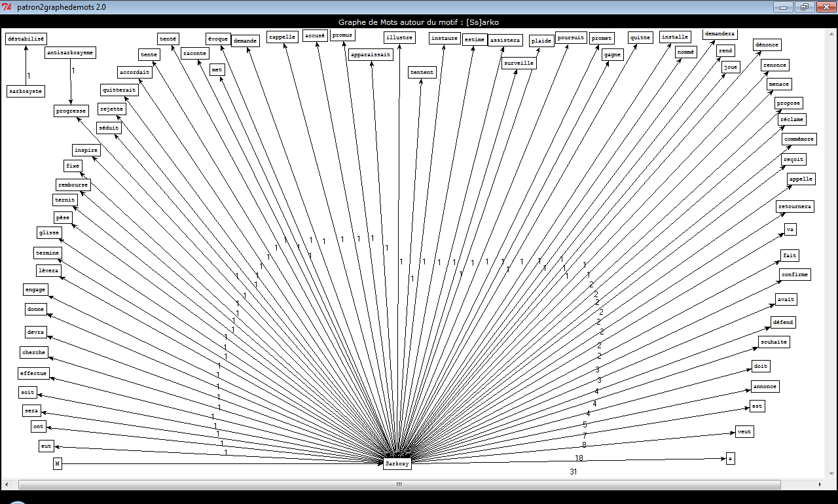Click the 'gagne' word box
Image resolution: width=838 pixels, height=504 pixels.
[613, 54]
